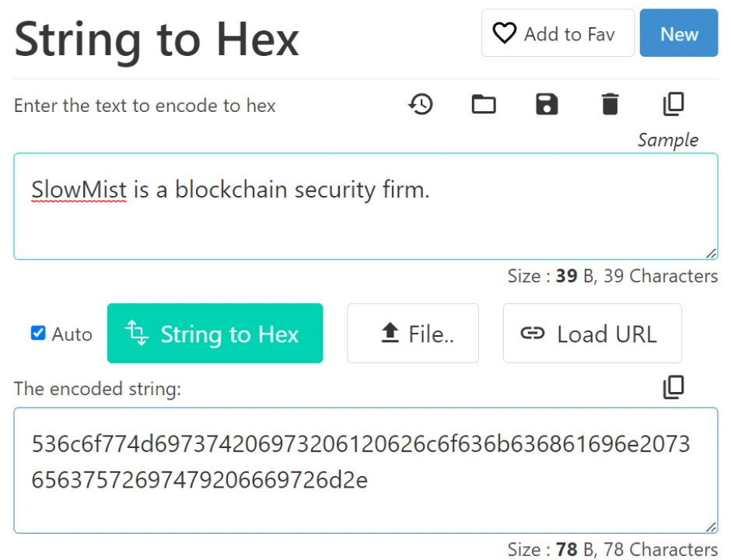Toggle the Auto checkbox

(38, 334)
